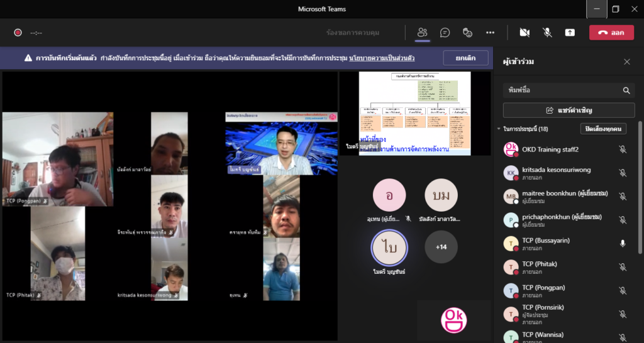Select the kritsada kesonsuriwong video tile
Image resolution: width=644 pixels, height=343 pixels.
point(169,269)
